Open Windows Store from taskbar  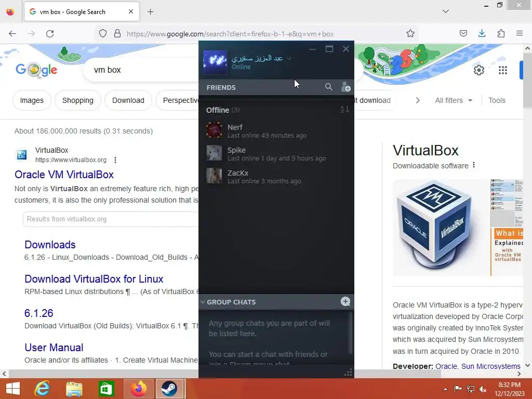tap(106, 389)
